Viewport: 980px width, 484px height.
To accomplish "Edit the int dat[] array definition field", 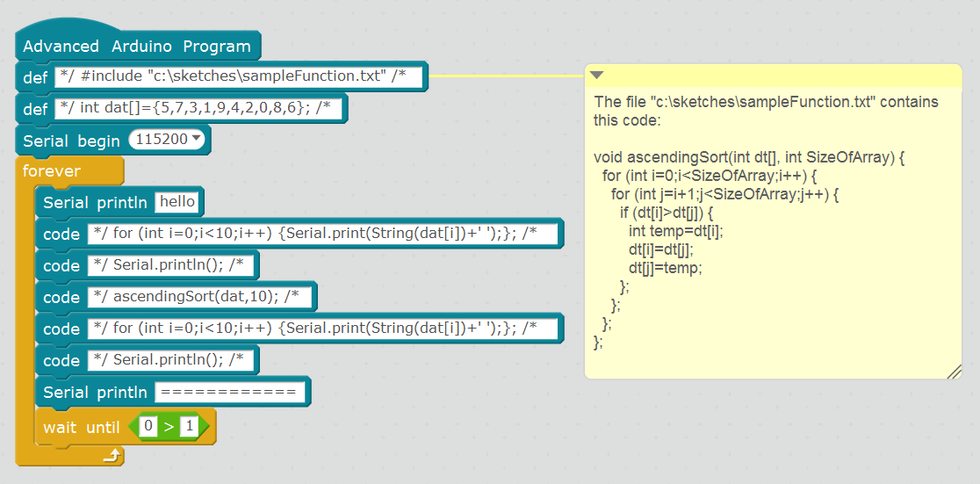I will (200, 109).
